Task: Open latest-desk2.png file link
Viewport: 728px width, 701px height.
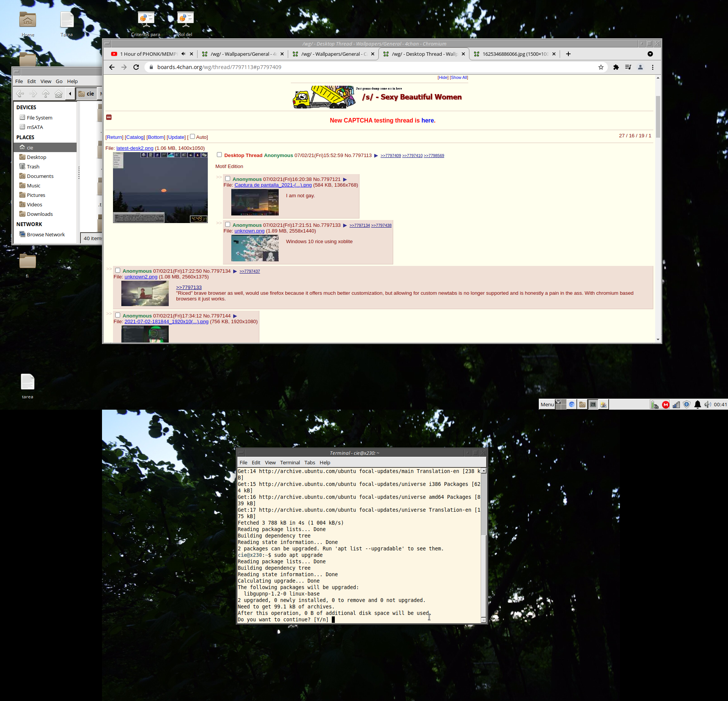Action: click(x=135, y=148)
